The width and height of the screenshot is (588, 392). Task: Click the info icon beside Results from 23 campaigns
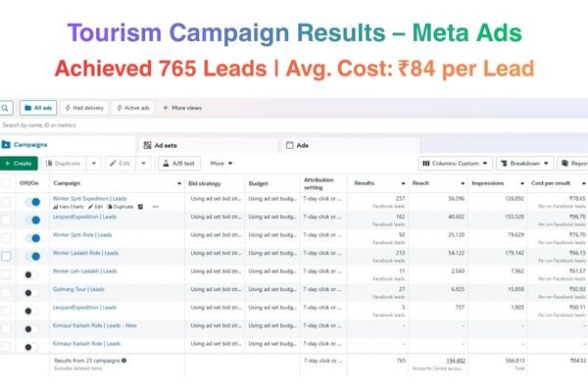coord(123,361)
